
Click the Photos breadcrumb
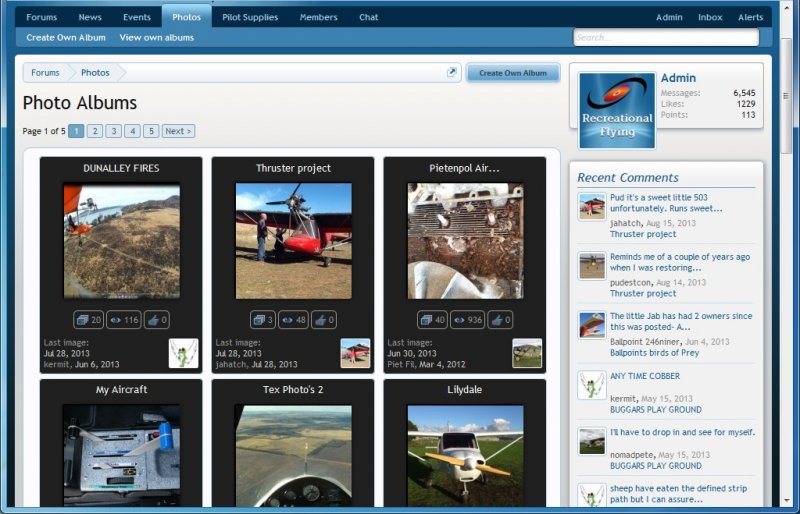click(x=95, y=72)
